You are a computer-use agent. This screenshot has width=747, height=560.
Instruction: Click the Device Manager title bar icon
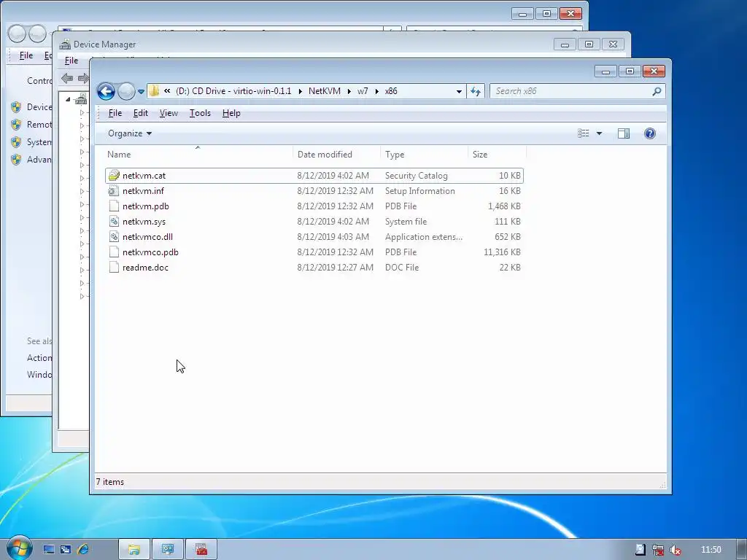point(65,44)
